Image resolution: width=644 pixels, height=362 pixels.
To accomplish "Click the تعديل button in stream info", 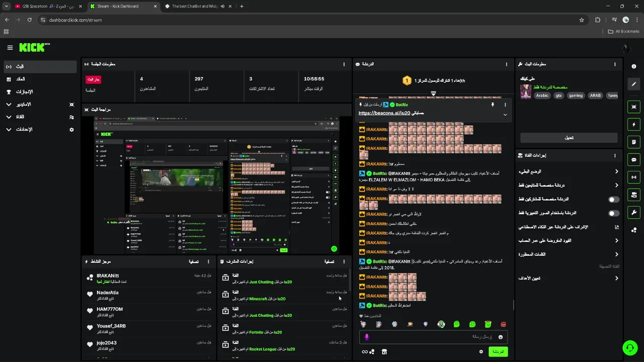I will click(569, 138).
